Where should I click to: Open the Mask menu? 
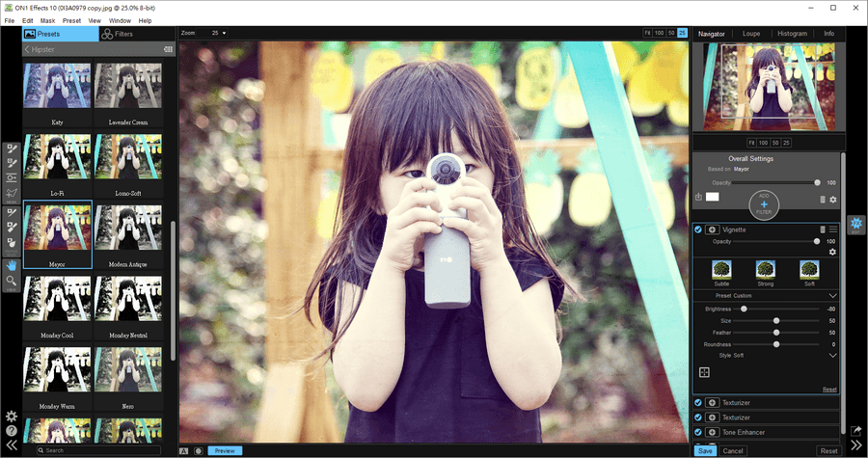click(47, 20)
